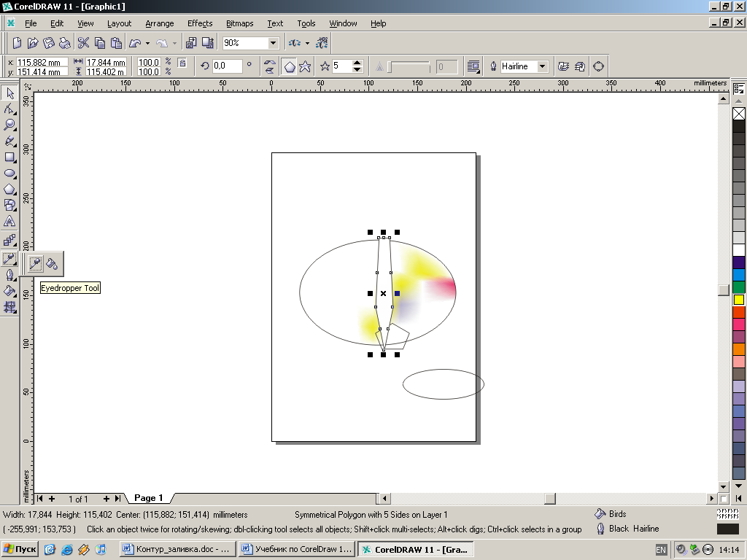
Task: Choose the Paintbucket tool in flyout
Action: point(52,263)
